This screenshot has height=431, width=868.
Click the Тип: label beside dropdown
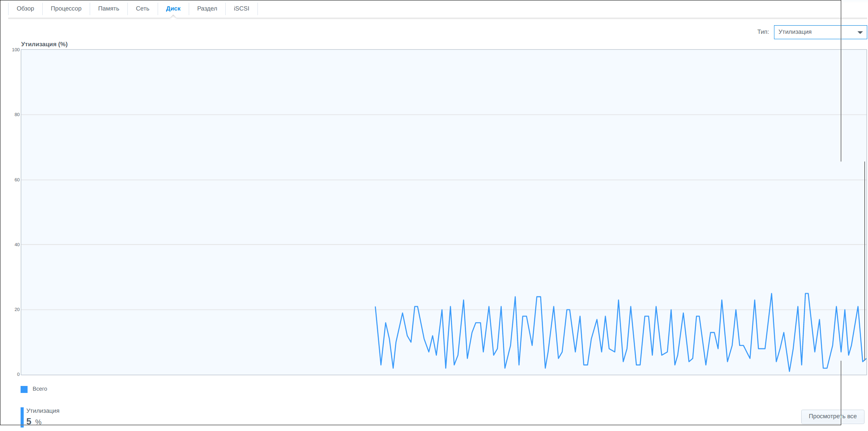pyautogui.click(x=763, y=32)
